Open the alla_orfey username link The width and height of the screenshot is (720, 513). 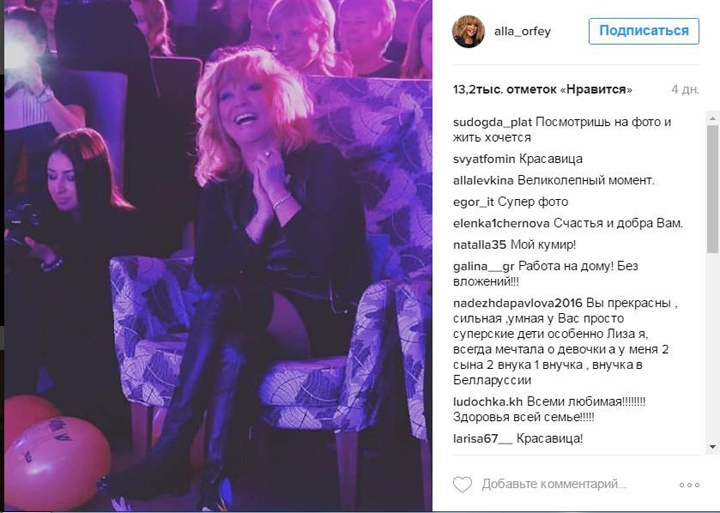522,32
